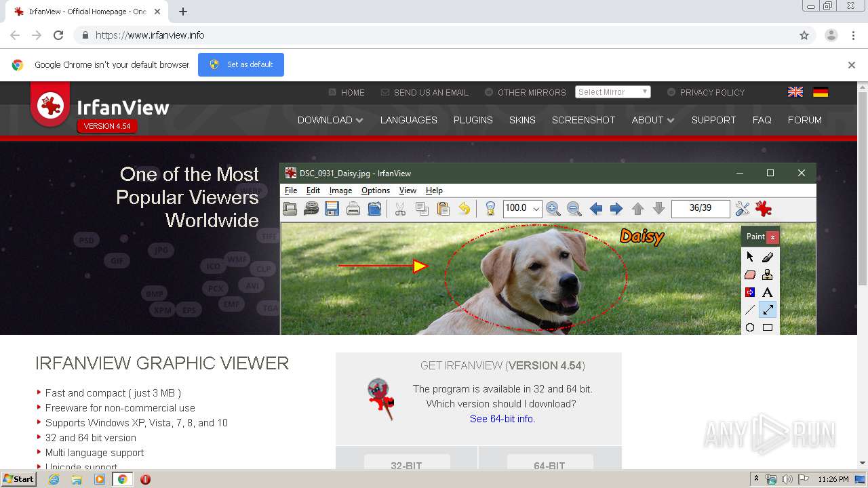Open the Opera taskbar icon

145,479
